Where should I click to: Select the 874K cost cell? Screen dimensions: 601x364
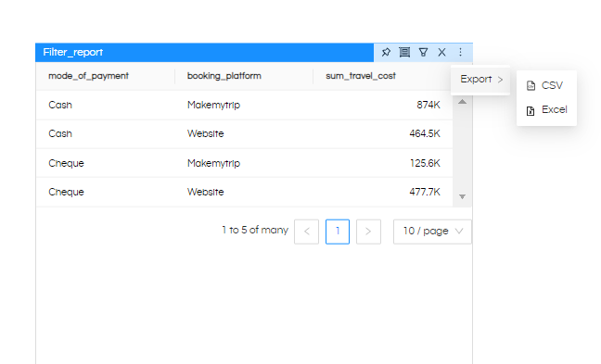pyautogui.click(x=428, y=105)
